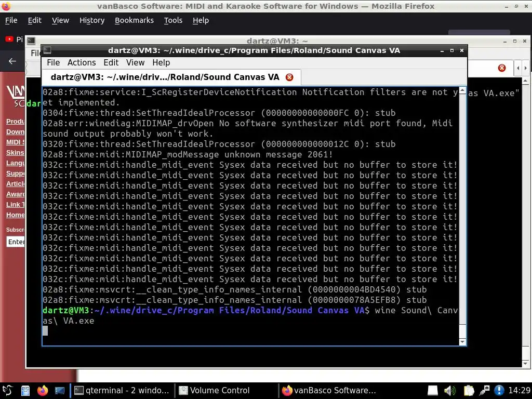This screenshot has height=399, width=532.
Task: Click the clock showing 14:29
Action: coord(519,391)
